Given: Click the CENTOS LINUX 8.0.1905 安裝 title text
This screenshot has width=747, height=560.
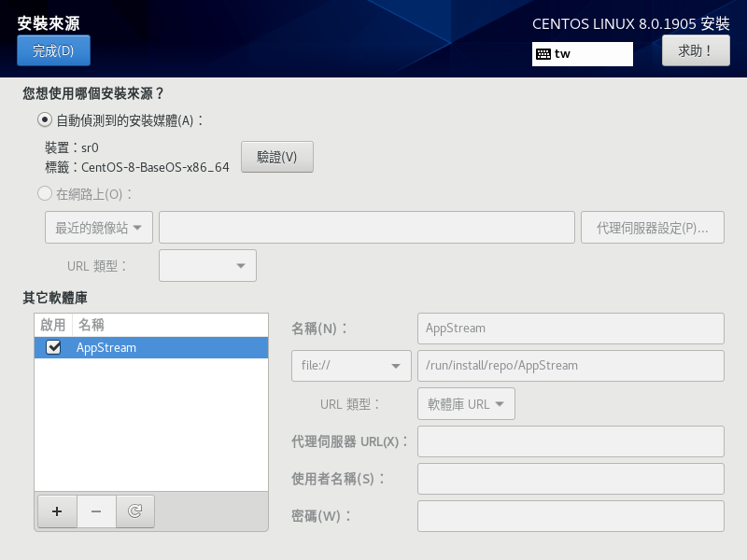Looking at the screenshot, I should click(631, 24).
